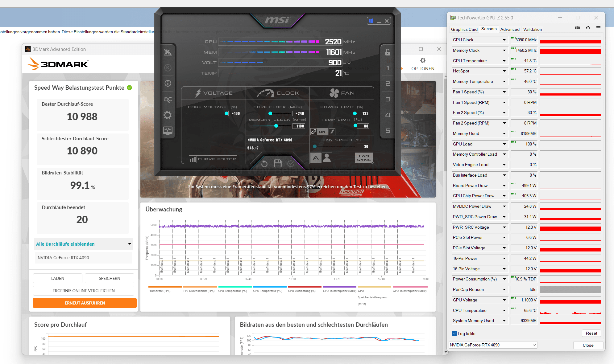614x364 pixels.
Task: Click Core Voltage slider handle
Action: point(226,113)
